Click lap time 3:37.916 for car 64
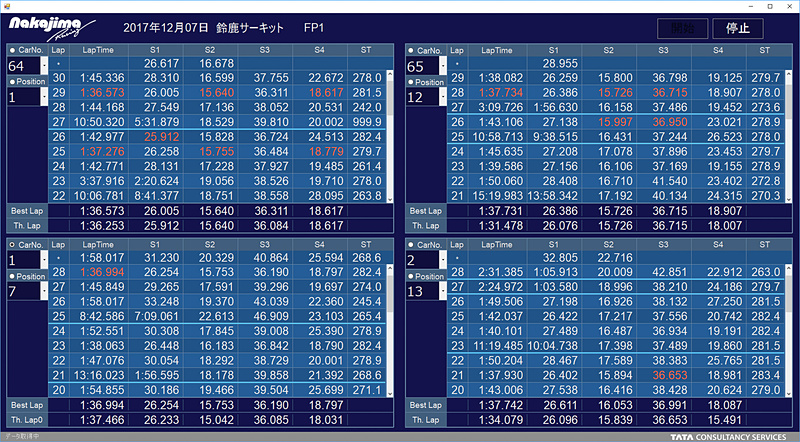 point(103,181)
